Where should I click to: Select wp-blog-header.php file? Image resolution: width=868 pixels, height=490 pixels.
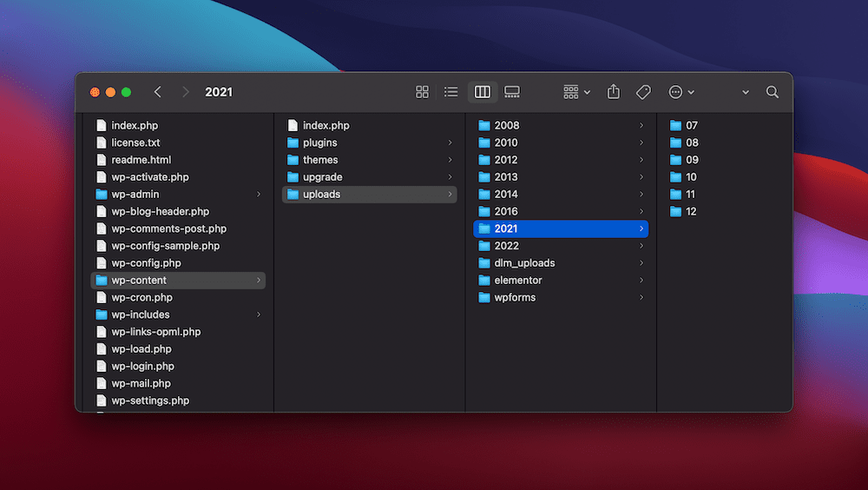(178, 211)
